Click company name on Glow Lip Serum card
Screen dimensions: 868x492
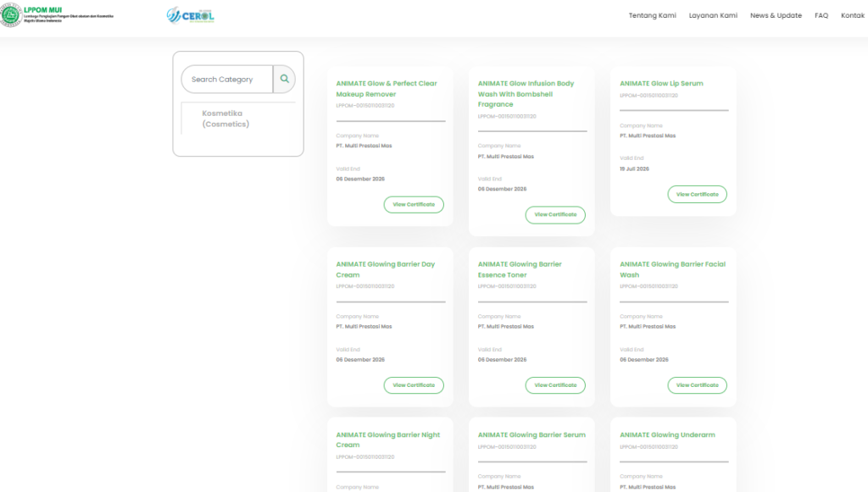click(648, 136)
